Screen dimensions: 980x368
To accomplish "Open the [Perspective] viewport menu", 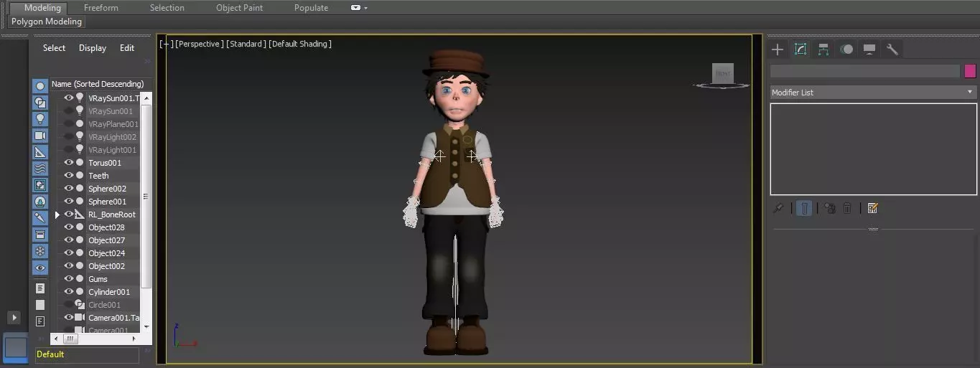I will (x=199, y=44).
